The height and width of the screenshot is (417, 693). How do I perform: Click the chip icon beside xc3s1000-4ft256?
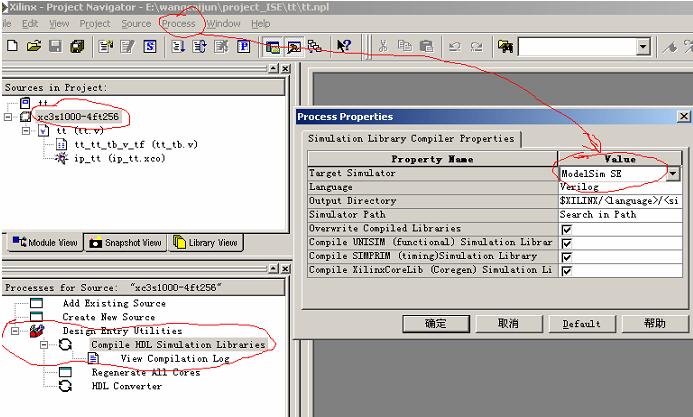[26, 117]
